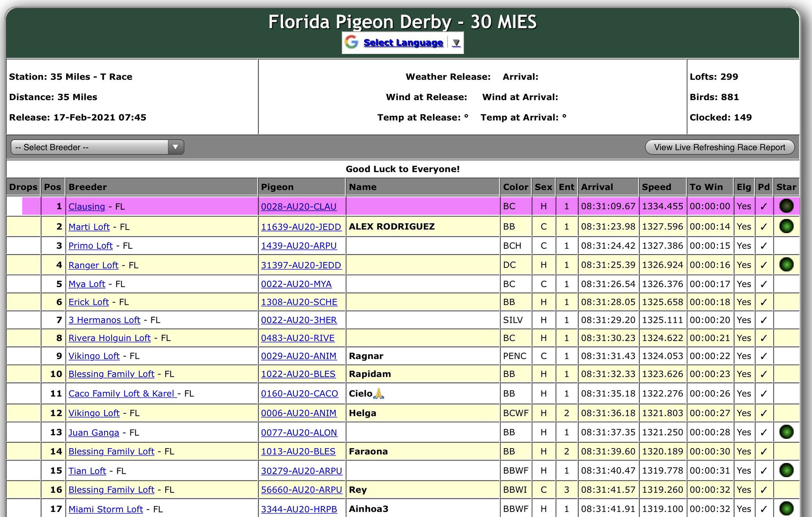The width and height of the screenshot is (812, 517).
Task: Click the green star in Miami Storm Loft row
Action: click(786, 508)
